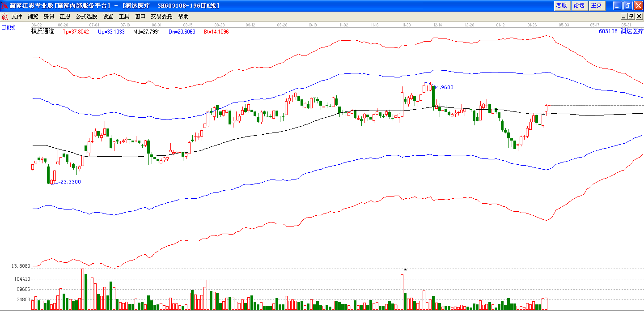644x312 pixels.
Task: Open the 工具 menu
Action: coord(124,17)
